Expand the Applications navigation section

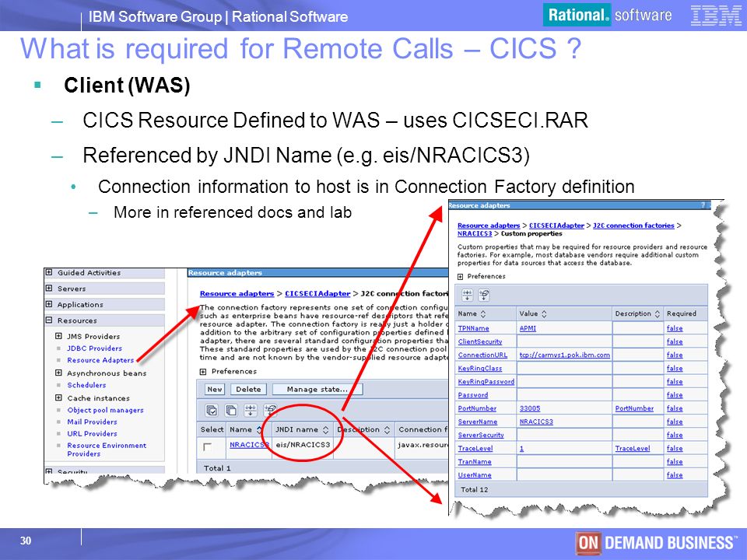click(48, 304)
